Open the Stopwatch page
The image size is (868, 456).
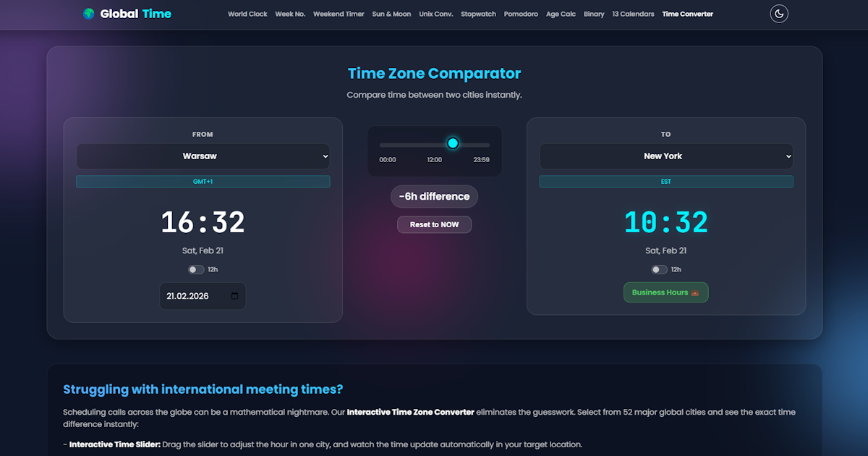tap(479, 14)
